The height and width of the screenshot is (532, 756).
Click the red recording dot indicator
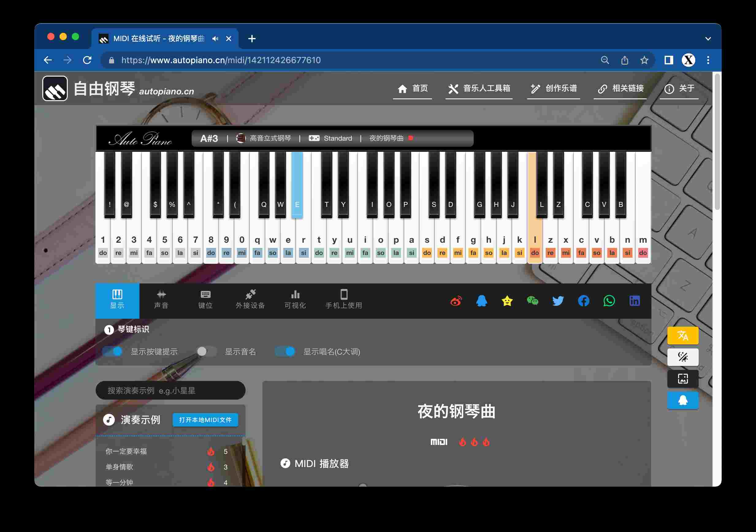[x=410, y=138]
